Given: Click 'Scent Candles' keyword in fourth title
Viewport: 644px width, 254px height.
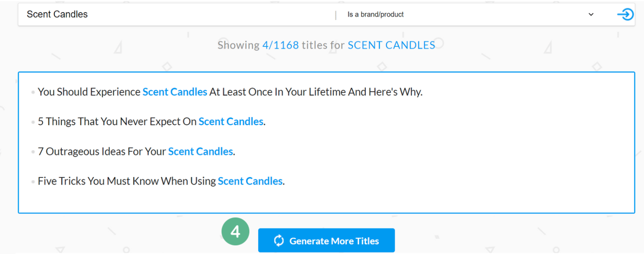Looking at the screenshot, I should pyautogui.click(x=250, y=181).
